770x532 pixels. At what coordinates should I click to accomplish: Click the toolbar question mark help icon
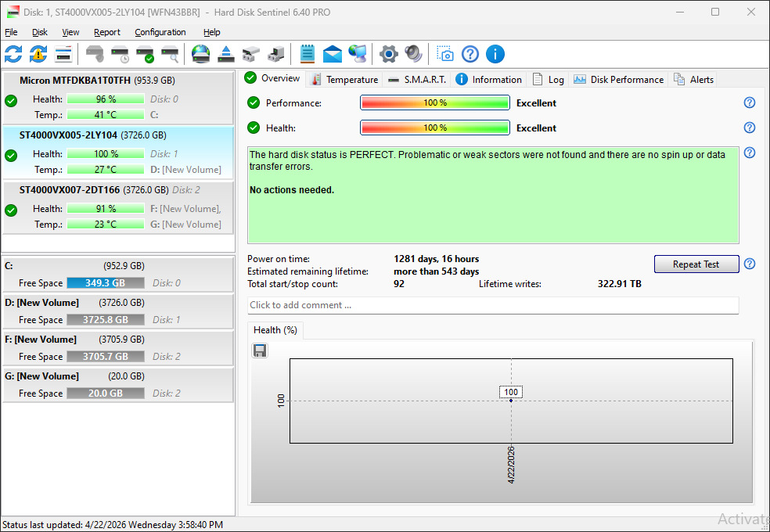point(470,54)
